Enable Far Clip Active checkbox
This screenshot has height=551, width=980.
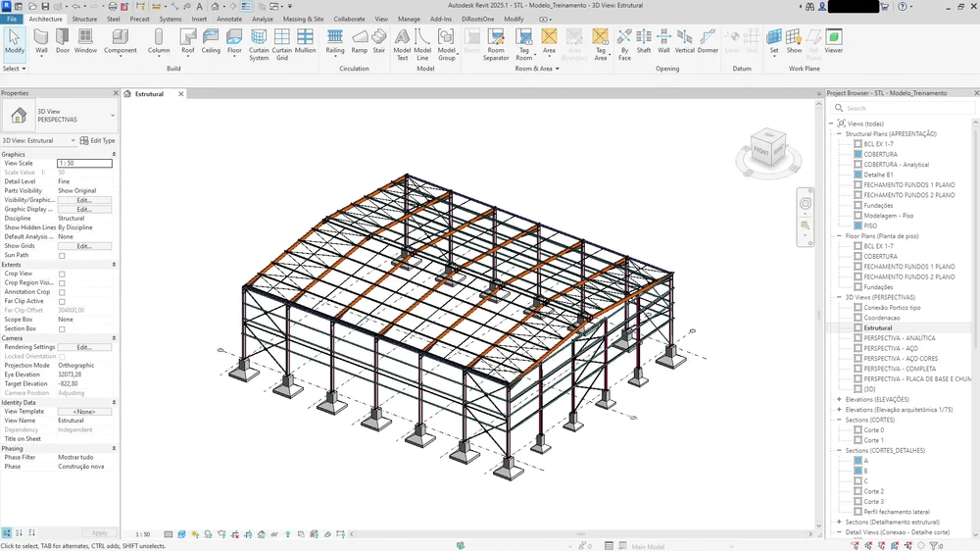[x=62, y=301]
